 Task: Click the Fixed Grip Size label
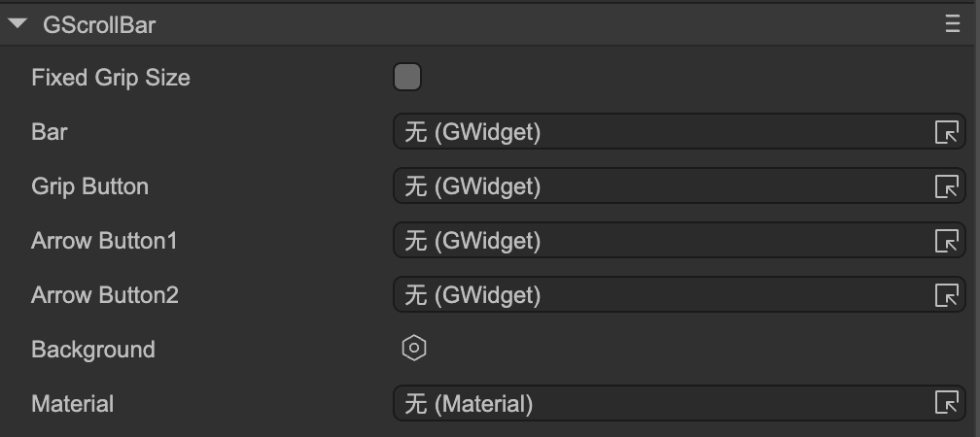(x=111, y=78)
